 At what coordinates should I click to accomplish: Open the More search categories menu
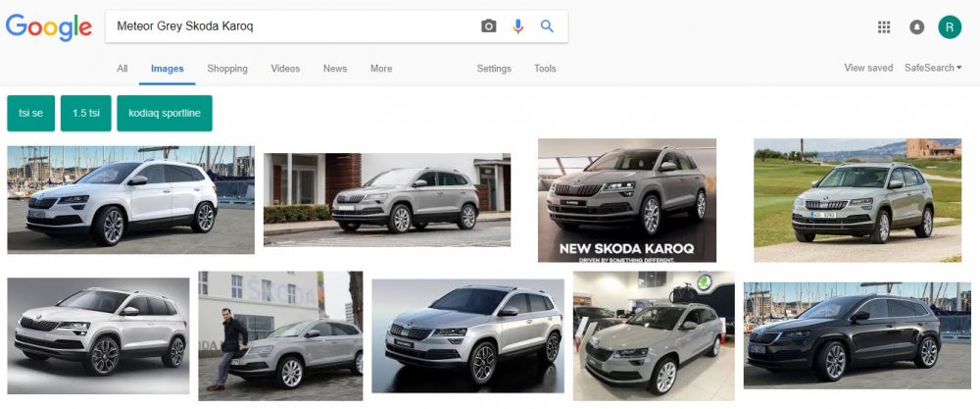click(381, 69)
